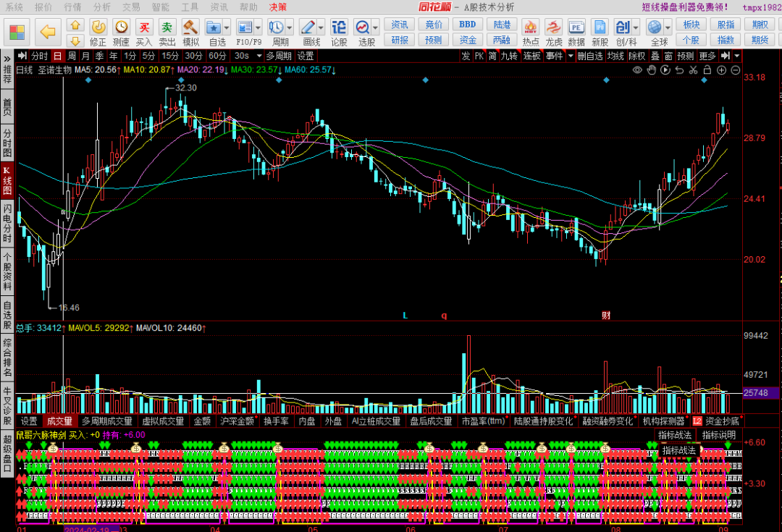Select the 换手率 indicator tab
Viewport: 782px width, 532px height.
[x=277, y=421]
